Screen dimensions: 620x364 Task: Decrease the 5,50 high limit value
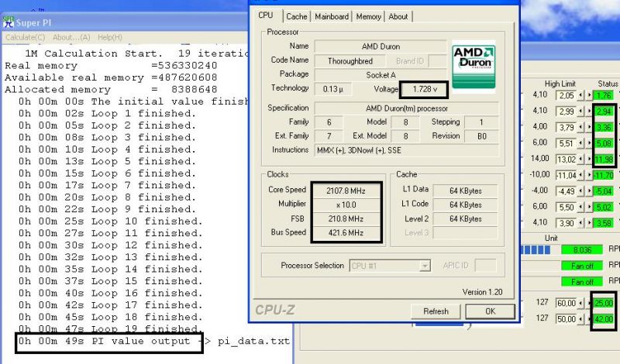580,207
